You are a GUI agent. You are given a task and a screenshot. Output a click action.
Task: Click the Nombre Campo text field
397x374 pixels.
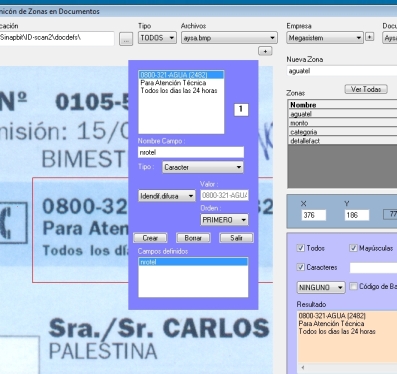point(191,152)
